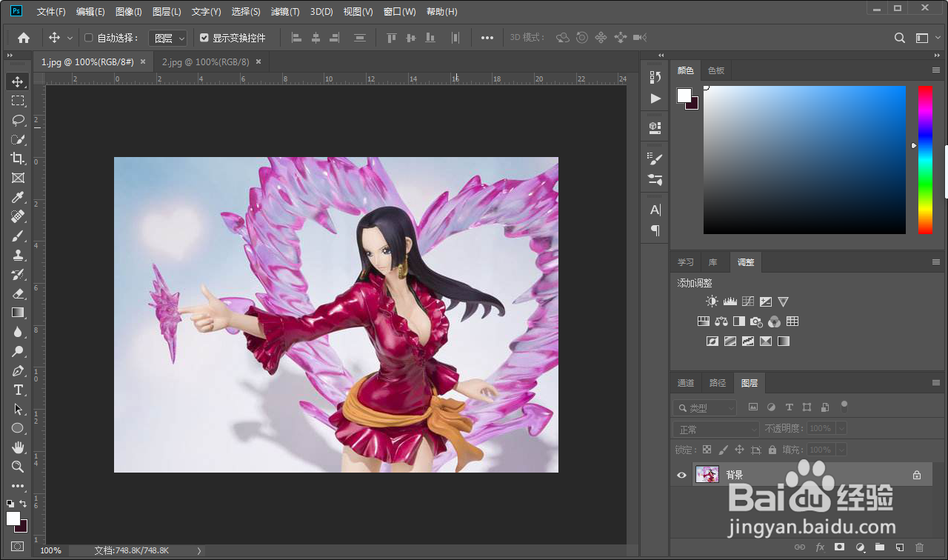The height and width of the screenshot is (560, 948).
Task: Uncheck the 显示变换控件 checkbox
Action: (204, 38)
